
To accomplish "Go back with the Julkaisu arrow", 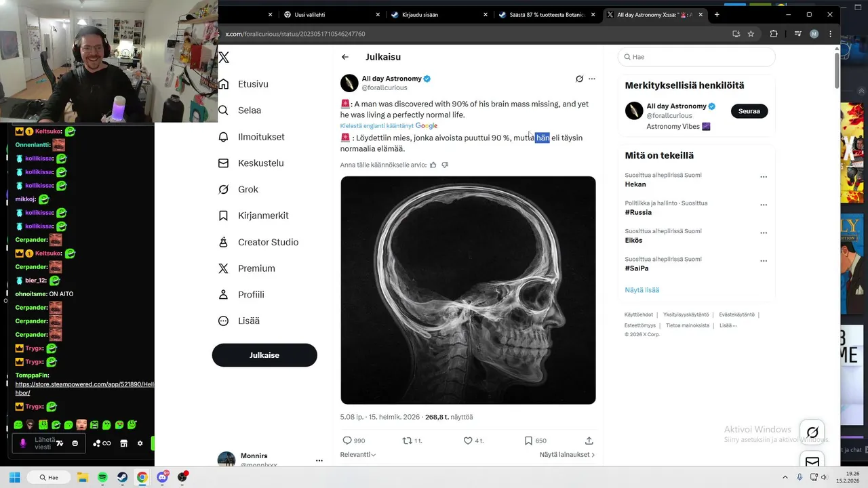I will (x=345, y=57).
